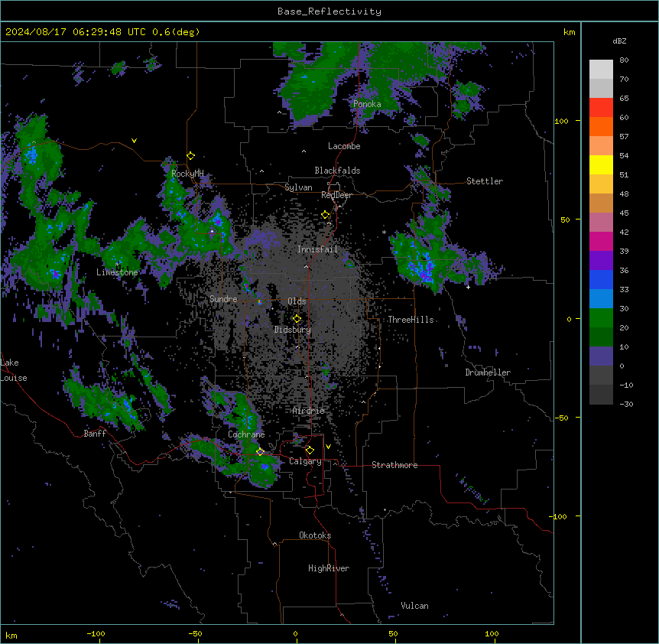Click the dark gray -10 dBZ legend swatch

click(x=601, y=395)
